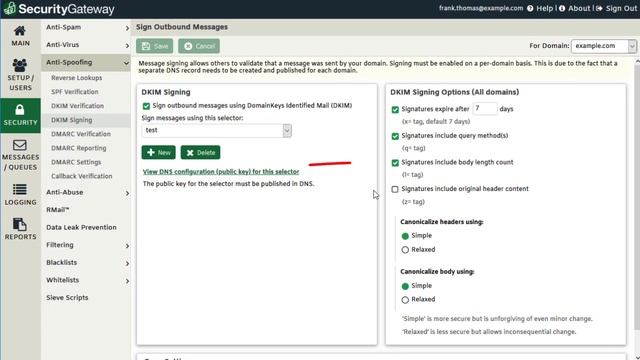Viewport: 640px width, 360px height.
Task: Click the Sign Out arrow icon
Action: click(599, 8)
